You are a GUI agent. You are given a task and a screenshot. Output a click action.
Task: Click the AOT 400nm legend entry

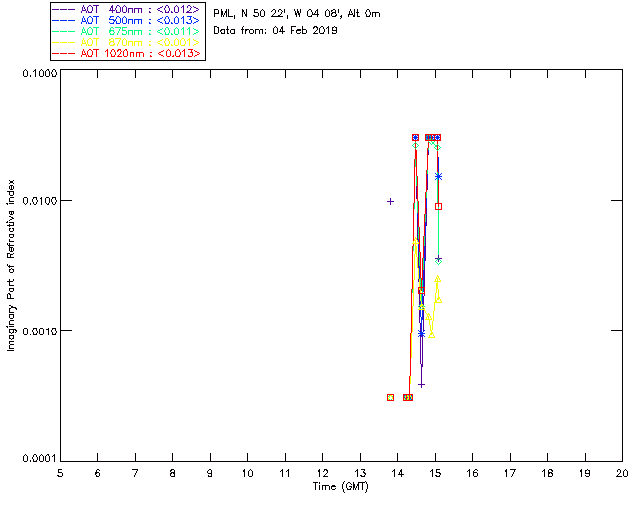[x=126, y=9]
